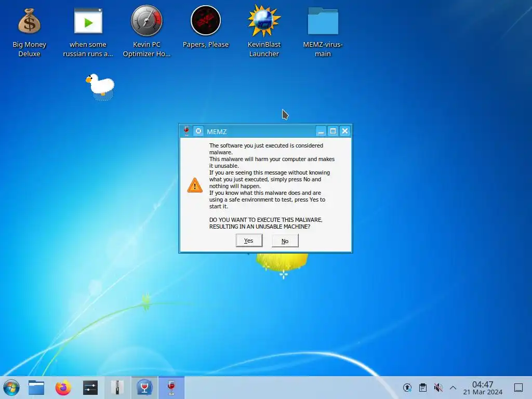The image size is (532, 399).
Task: Open the updates tray icon
Action: 407,388
